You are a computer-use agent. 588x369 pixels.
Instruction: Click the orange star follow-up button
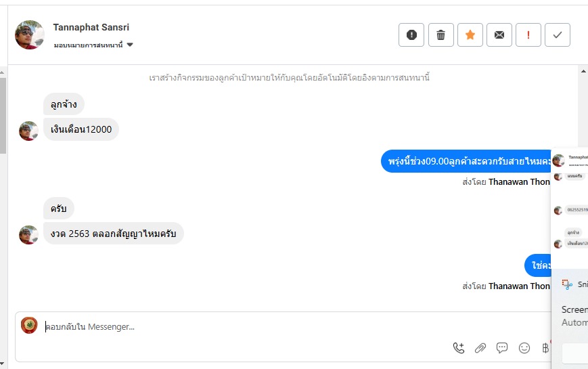[470, 35]
